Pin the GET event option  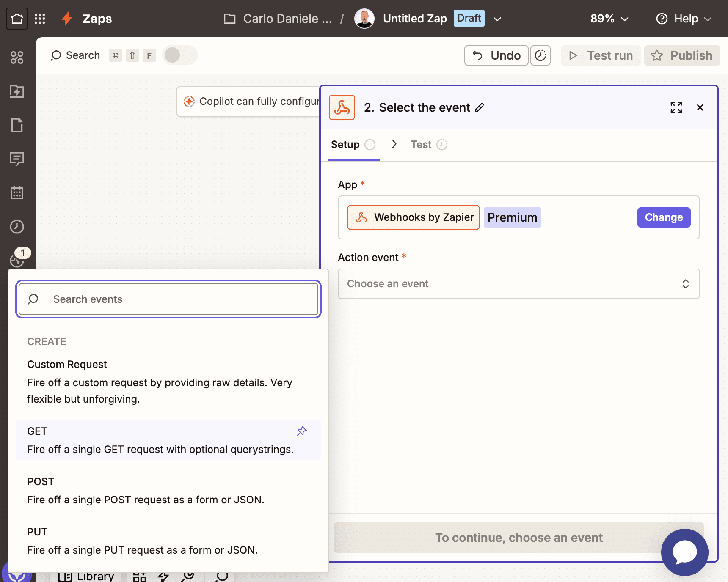(x=301, y=431)
